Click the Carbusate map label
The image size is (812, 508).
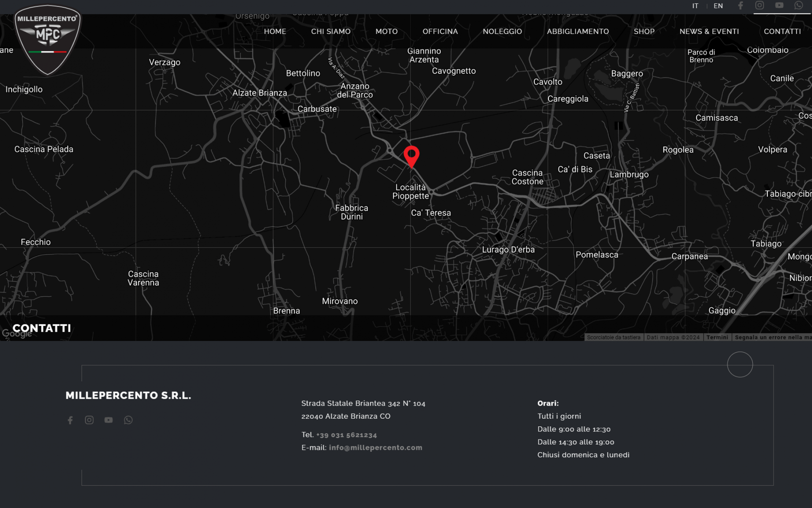[317, 109]
